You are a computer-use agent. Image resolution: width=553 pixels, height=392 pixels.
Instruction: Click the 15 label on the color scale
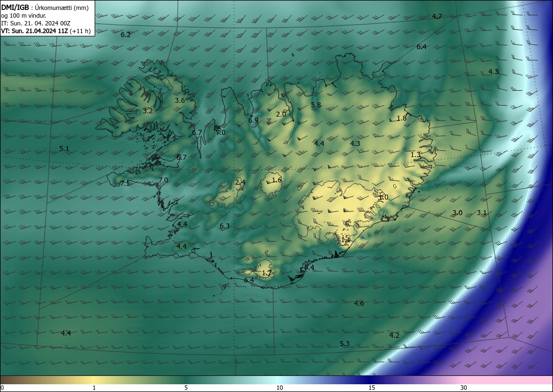(372, 388)
